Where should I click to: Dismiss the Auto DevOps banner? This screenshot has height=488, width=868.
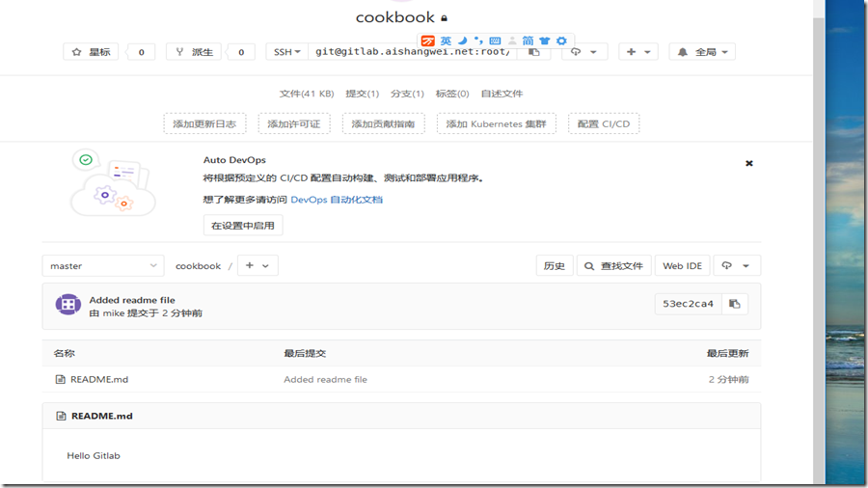[x=748, y=164]
